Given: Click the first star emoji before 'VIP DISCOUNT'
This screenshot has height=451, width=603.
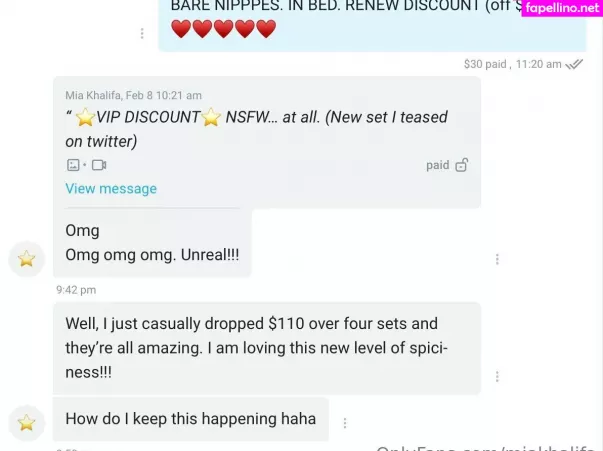Looking at the screenshot, I should [85, 117].
